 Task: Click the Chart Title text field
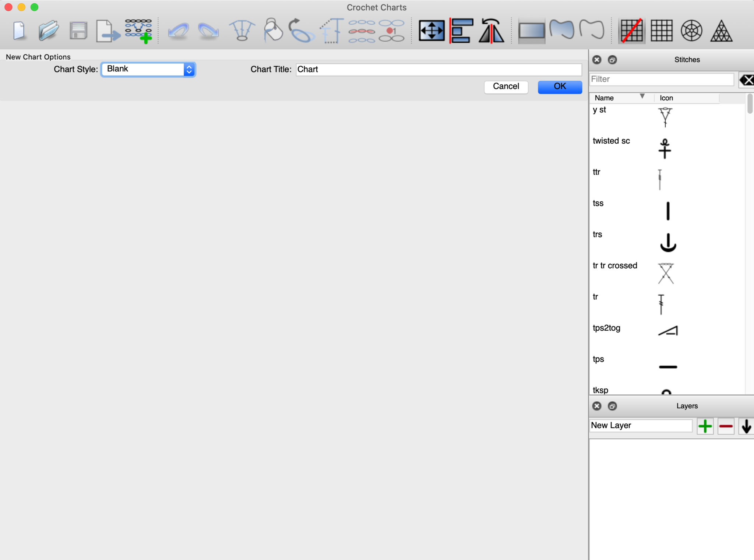tap(438, 69)
